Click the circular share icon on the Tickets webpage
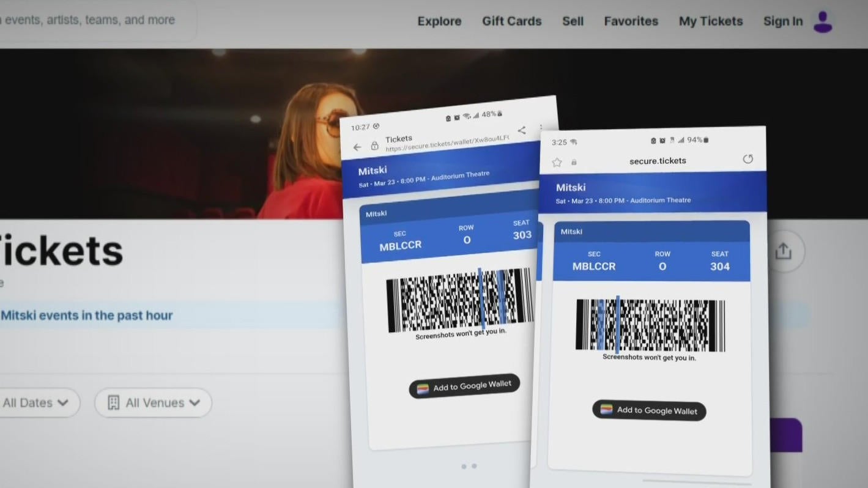Viewport: 868px width, 488px height. coord(784,251)
